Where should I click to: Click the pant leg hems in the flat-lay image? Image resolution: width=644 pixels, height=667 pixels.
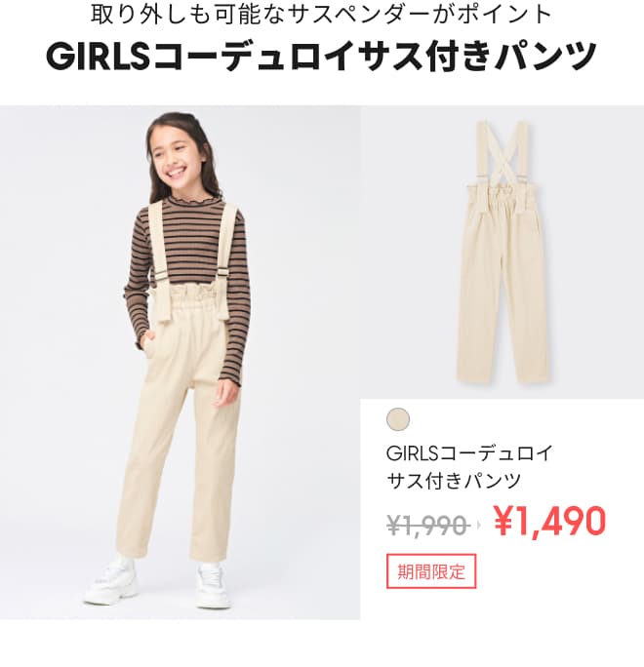[x=503, y=374]
